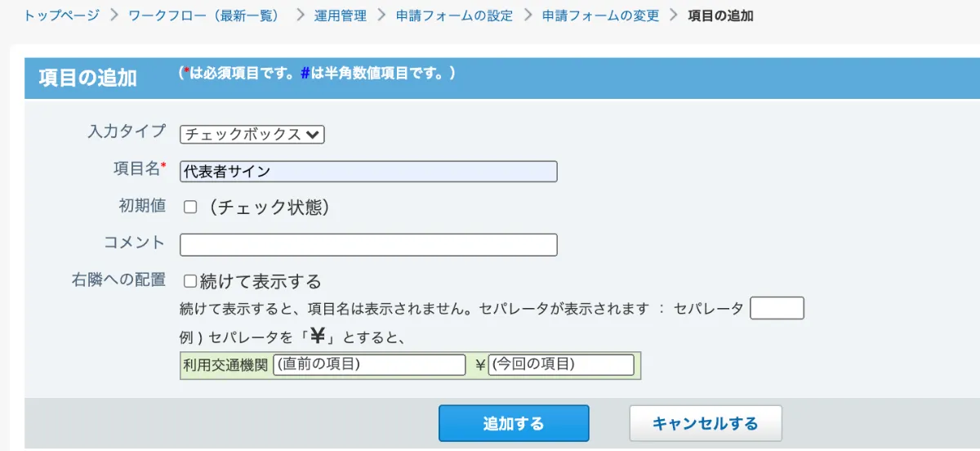
Task: Return to 申請フォームの変更 breadcrumb link
Action: pos(600,16)
